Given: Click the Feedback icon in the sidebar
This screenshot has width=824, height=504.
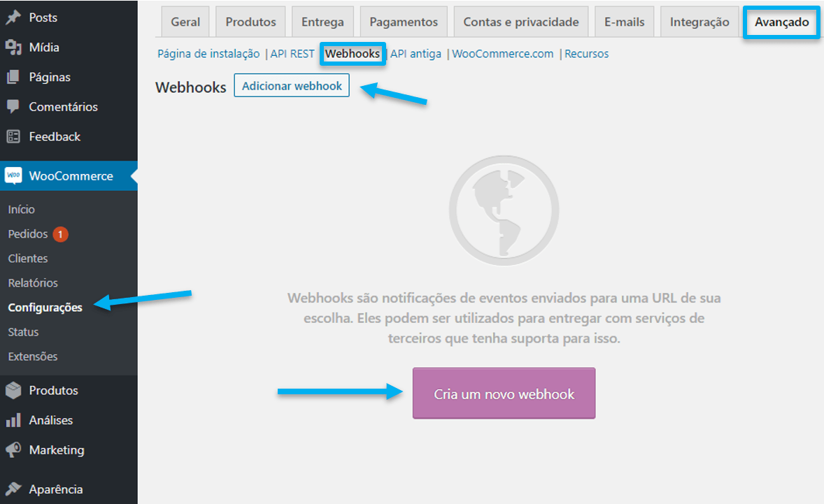Looking at the screenshot, I should (x=14, y=136).
